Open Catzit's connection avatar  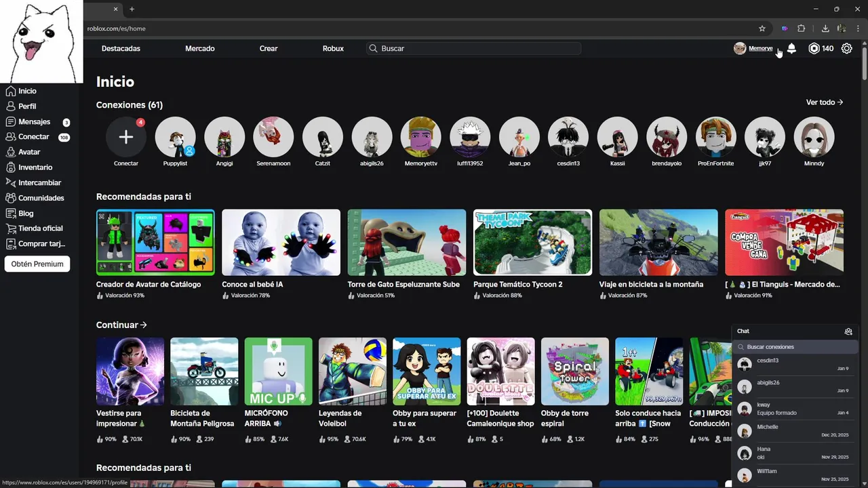tap(323, 137)
